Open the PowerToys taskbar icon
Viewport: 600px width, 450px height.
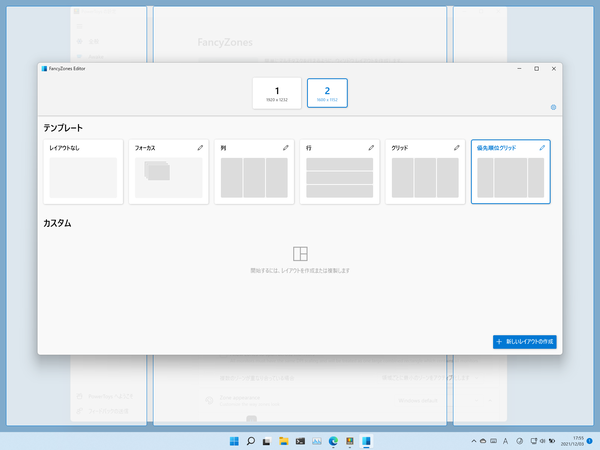click(x=350, y=441)
